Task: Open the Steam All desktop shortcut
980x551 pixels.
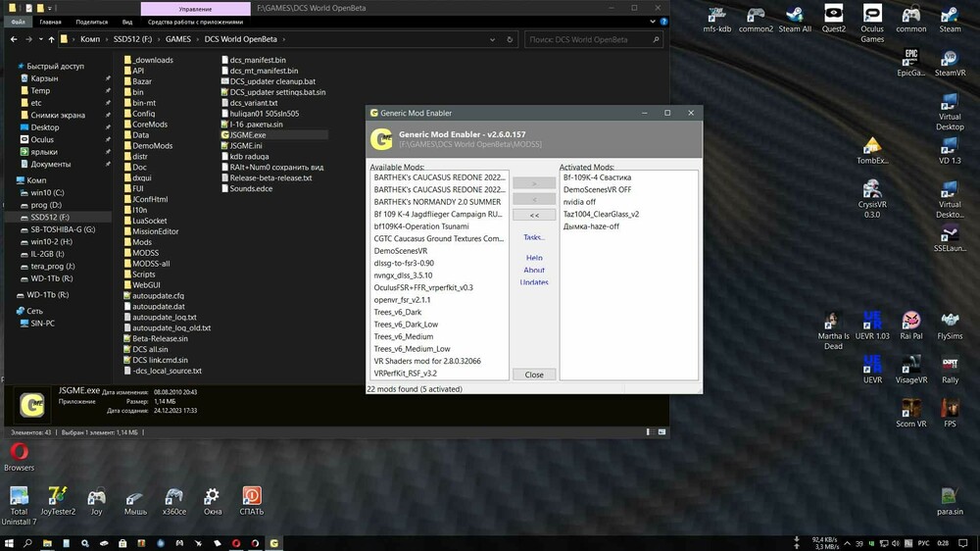Action: point(795,19)
